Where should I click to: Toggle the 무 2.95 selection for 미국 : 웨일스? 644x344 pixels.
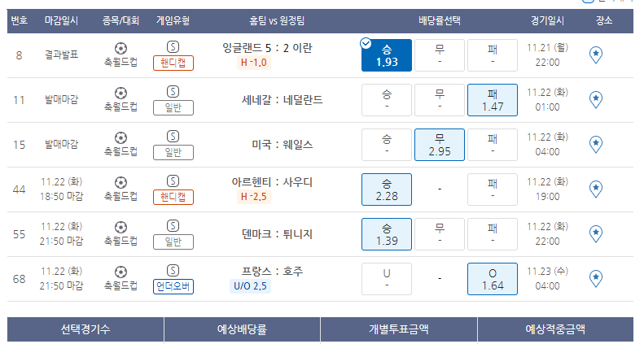click(440, 145)
